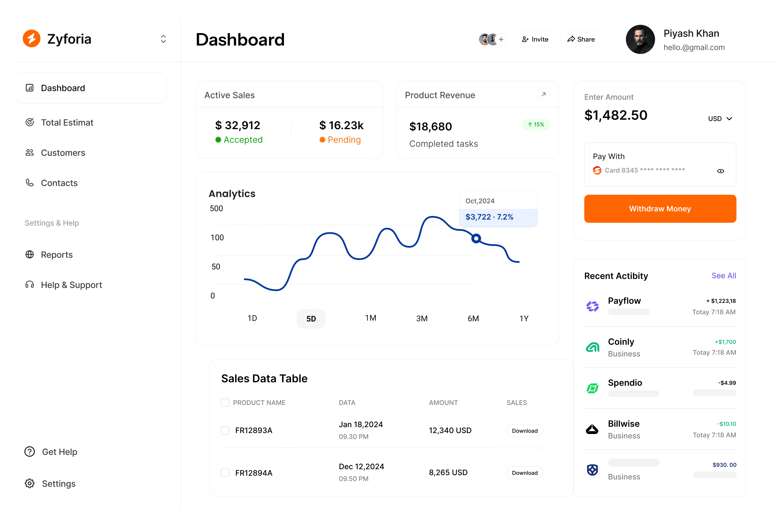The height and width of the screenshot is (532, 777).
Task: Open Help & Support
Action: coord(71,285)
